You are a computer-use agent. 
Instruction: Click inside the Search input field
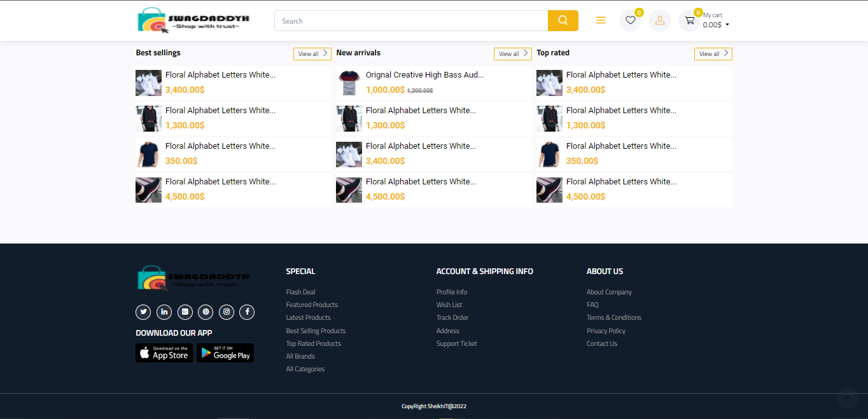410,21
